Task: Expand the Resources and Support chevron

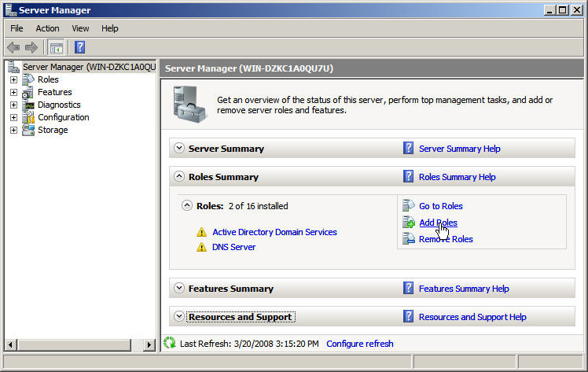Action: click(179, 316)
